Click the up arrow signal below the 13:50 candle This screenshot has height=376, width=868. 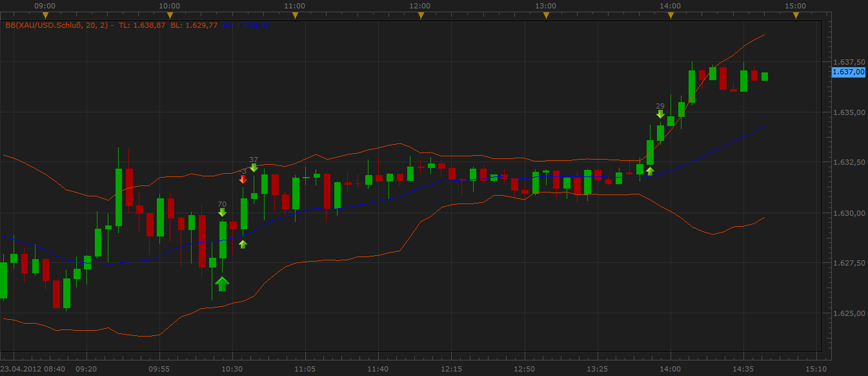click(x=650, y=171)
